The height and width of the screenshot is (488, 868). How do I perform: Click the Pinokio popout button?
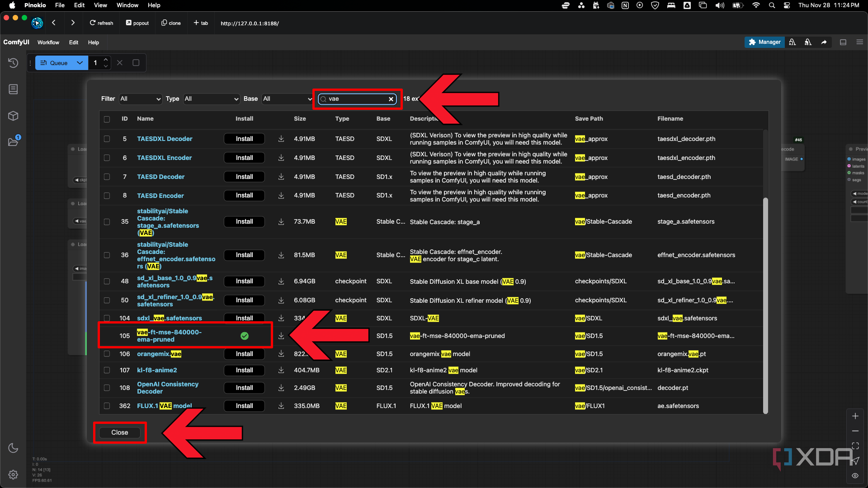[137, 23]
